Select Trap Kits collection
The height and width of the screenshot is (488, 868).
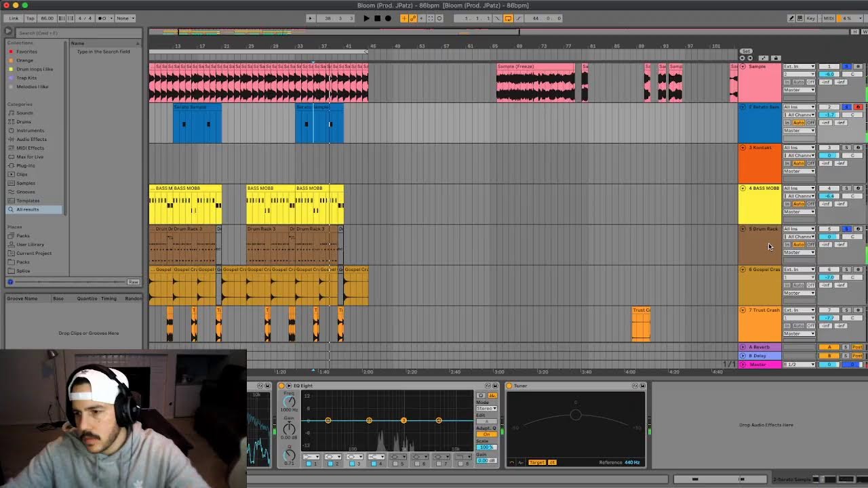[26, 78]
